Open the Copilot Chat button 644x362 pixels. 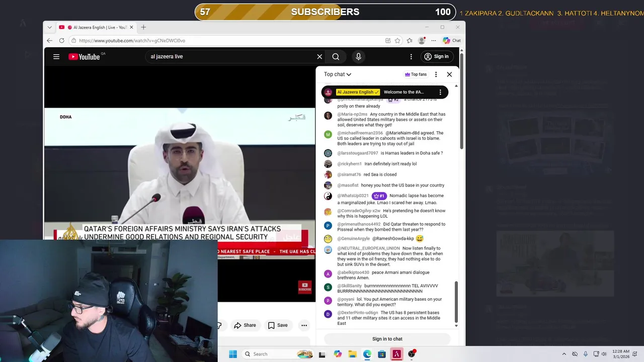click(x=452, y=41)
